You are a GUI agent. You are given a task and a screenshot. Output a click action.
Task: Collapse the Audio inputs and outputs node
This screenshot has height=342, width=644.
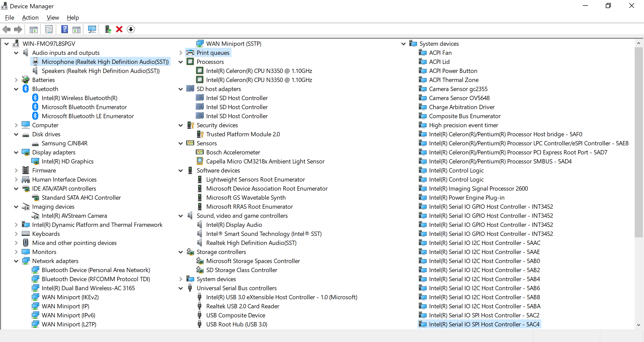coord(16,53)
